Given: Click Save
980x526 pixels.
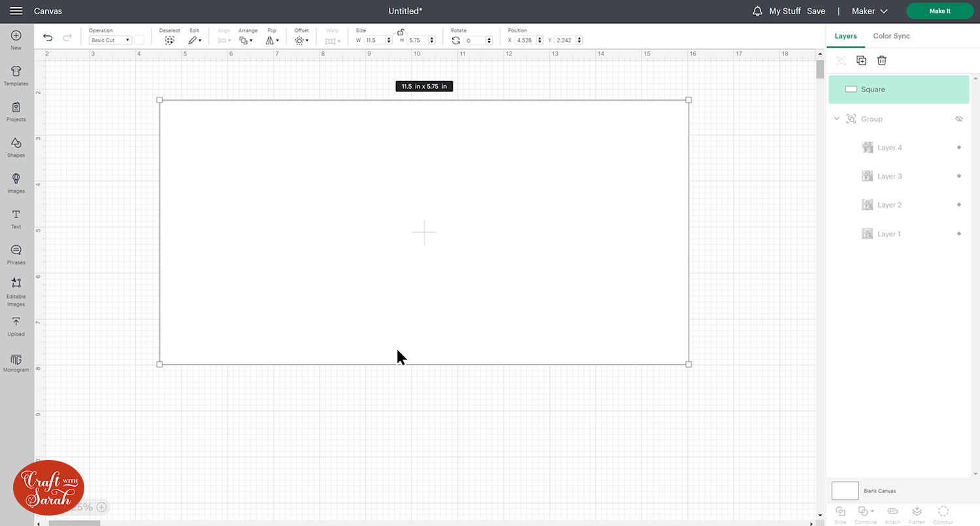Looking at the screenshot, I should (x=816, y=11).
